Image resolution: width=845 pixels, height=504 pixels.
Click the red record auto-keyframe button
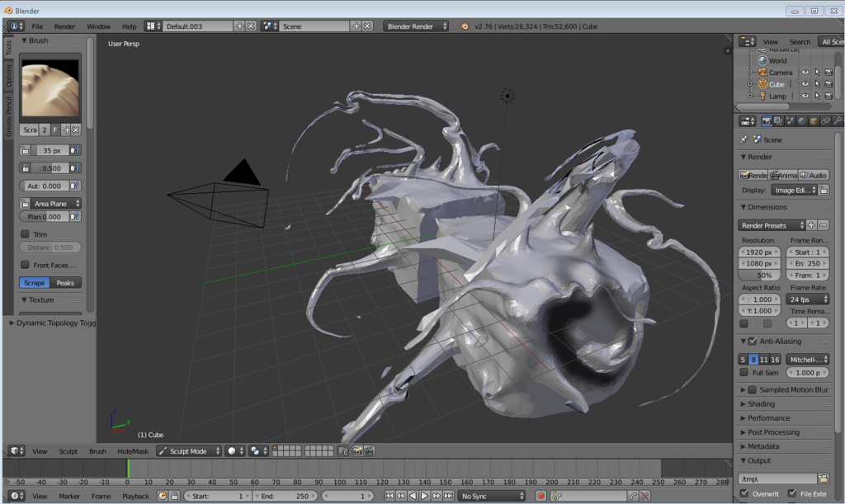tap(541, 496)
